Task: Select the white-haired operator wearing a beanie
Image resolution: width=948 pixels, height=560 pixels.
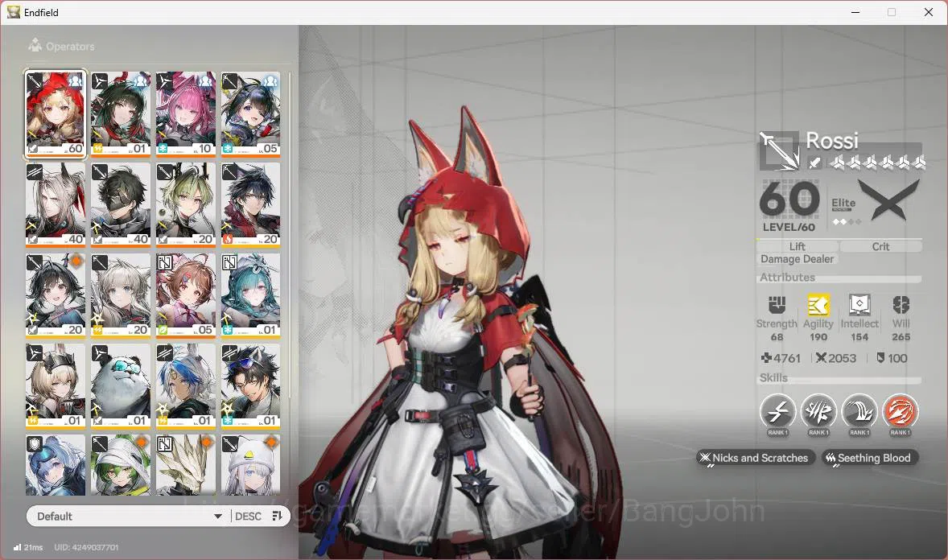Action: pos(251,465)
